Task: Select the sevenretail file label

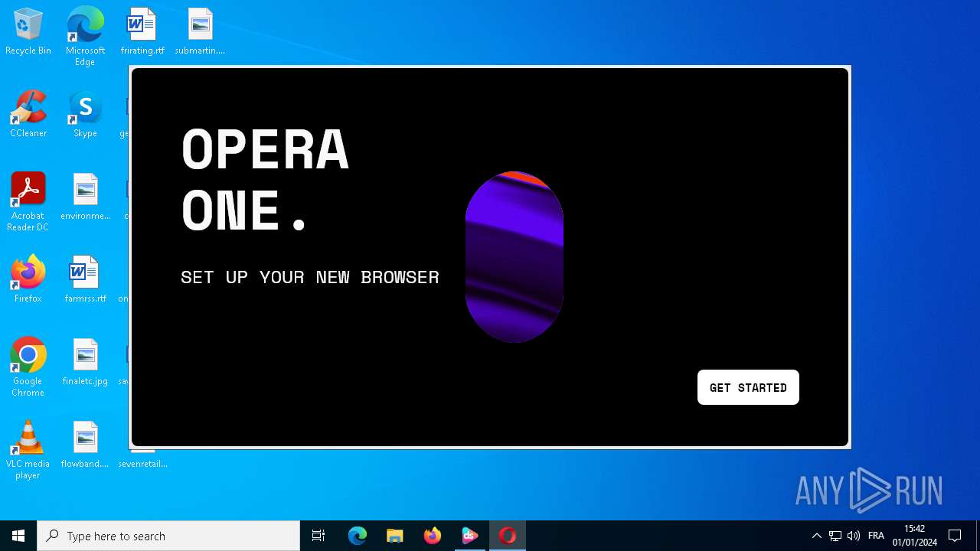Action: coord(143,464)
